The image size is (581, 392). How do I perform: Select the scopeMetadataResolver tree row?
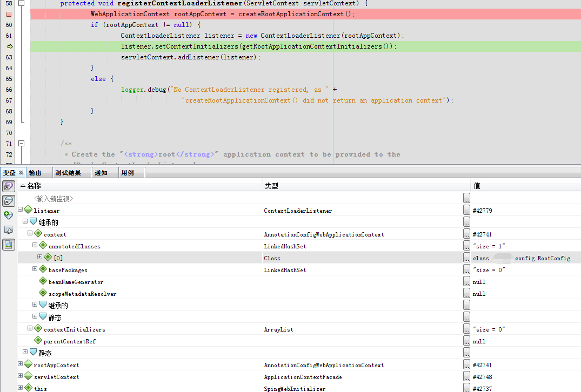pyautogui.click(x=299, y=293)
